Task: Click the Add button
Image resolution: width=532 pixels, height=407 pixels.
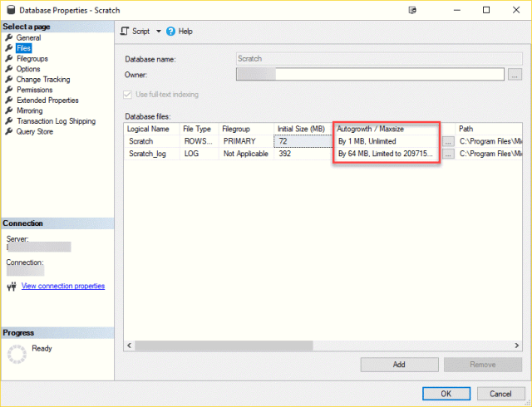Action: pyautogui.click(x=399, y=365)
